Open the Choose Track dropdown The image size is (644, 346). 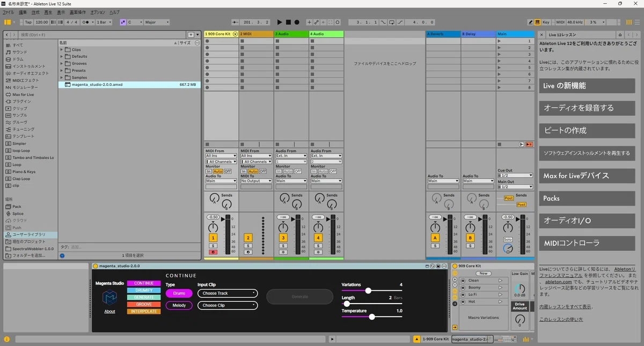point(228,293)
